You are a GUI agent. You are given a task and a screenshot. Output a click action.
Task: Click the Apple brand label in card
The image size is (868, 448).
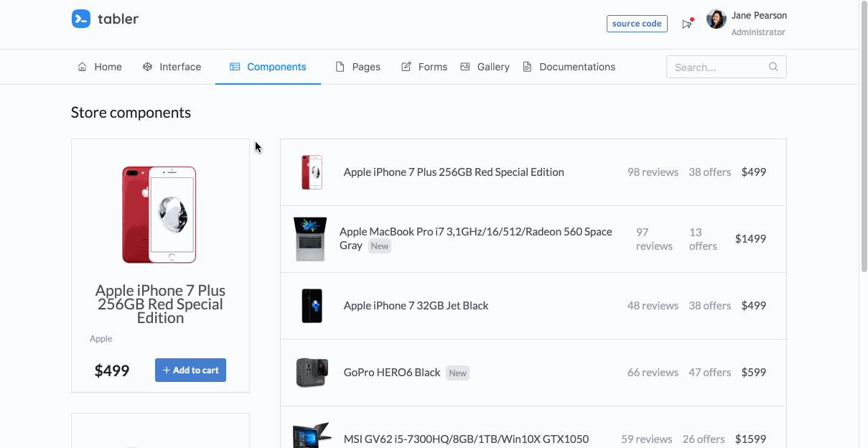pyautogui.click(x=101, y=339)
